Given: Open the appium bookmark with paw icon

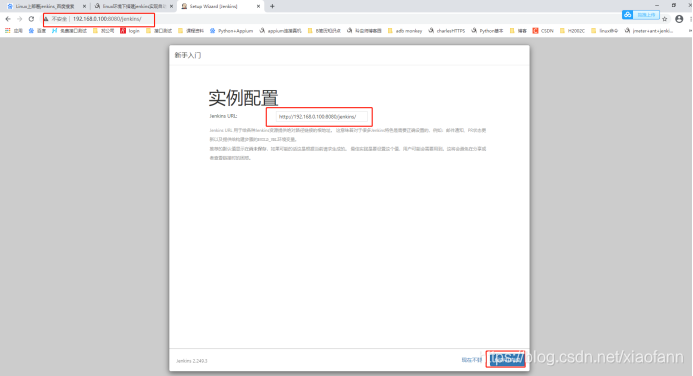Looking at the screenshot, I should pyautogui.click(x=280, y=31).
